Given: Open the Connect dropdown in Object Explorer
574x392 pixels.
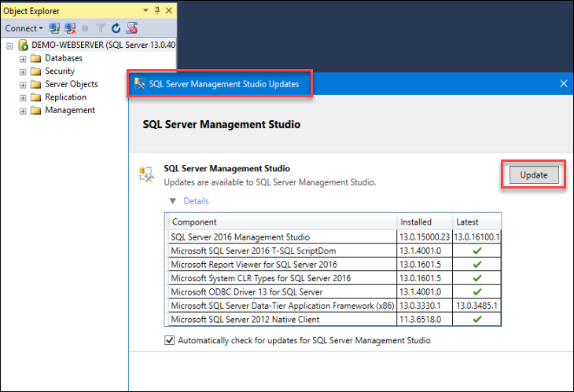Looking at the screenshot, I should click(x=24, y=28).
